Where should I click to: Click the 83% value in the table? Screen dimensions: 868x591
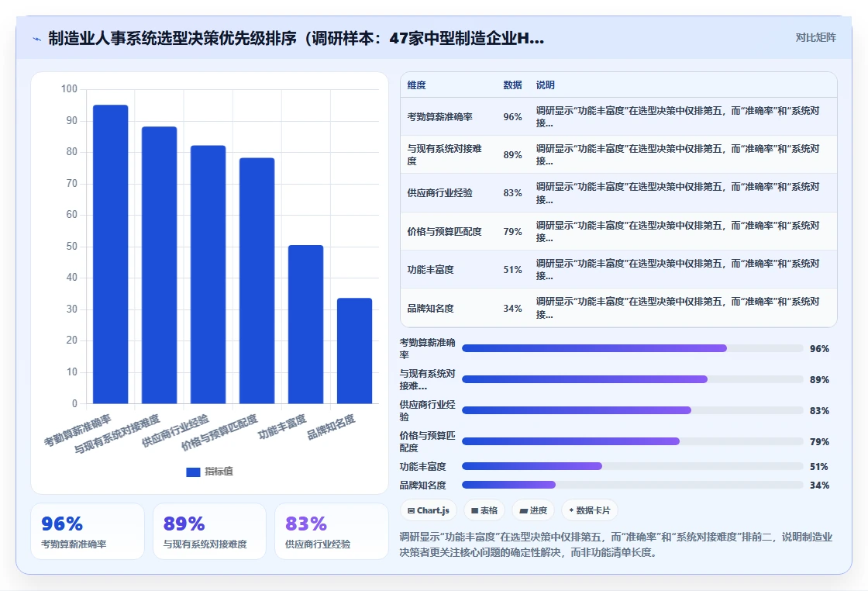(x=512, y=193)
